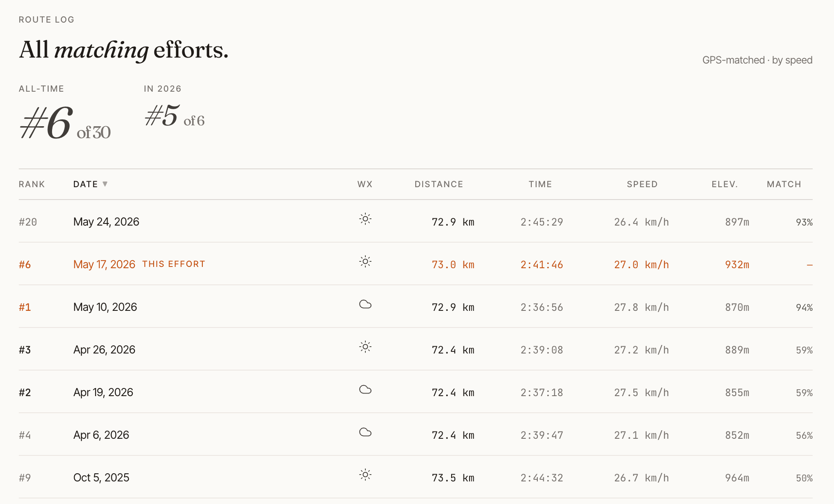834x504 pixels.
Task: Click the orange rank #1 cell
Action: 25,307
